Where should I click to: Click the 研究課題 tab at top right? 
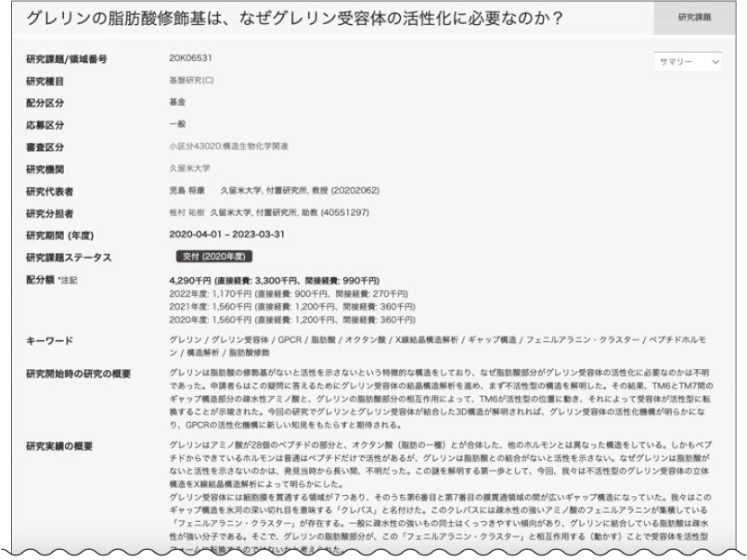[693, 18]
